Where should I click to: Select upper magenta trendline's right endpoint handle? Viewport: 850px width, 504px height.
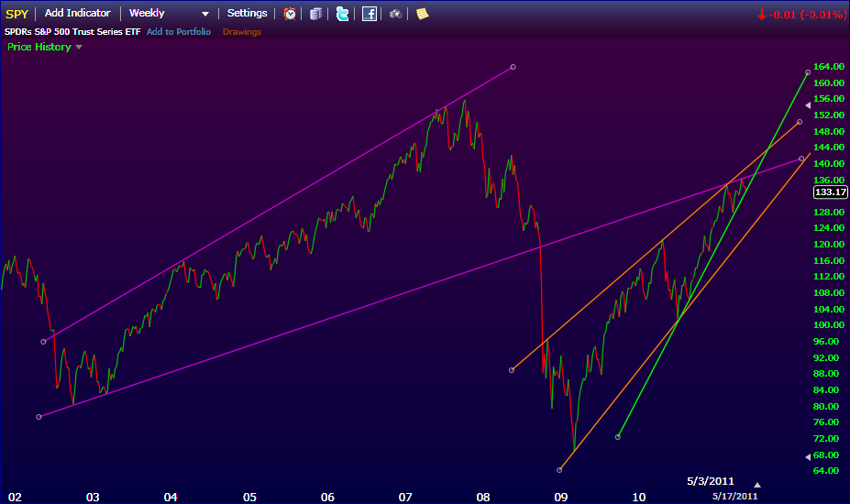coord(513,67)
